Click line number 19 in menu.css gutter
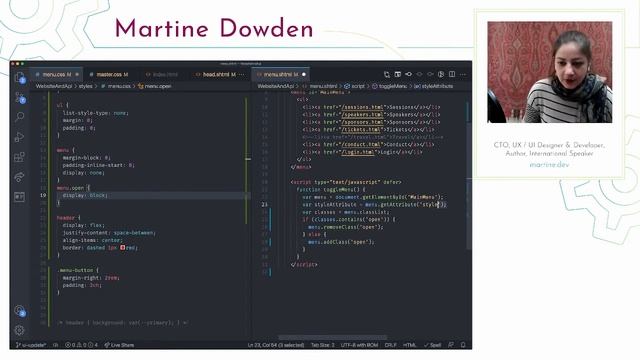Image resolution: width=640 pixels, height=360 pixels. coord(43,195)
